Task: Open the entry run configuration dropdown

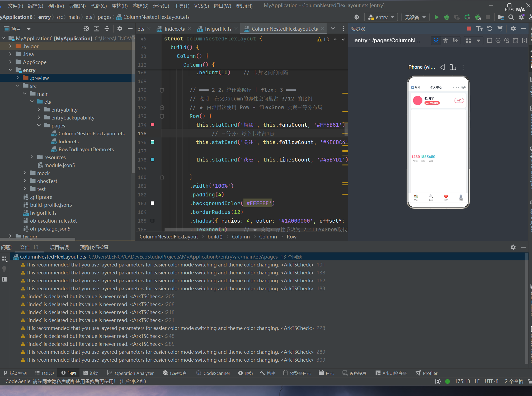Action: pos(381,17)
